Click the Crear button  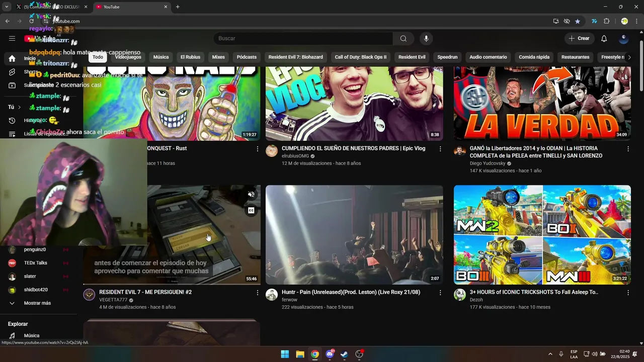click(579, 39)
